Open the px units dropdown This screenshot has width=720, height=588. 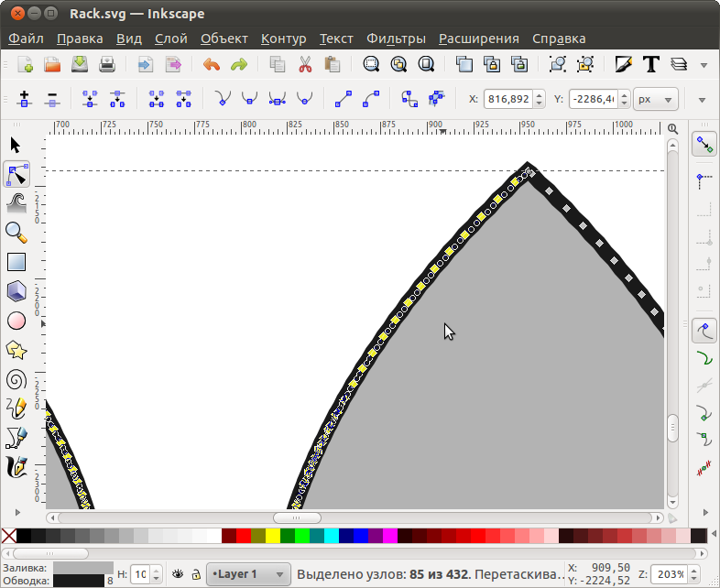pyautogui.click(x=655, y=99)
